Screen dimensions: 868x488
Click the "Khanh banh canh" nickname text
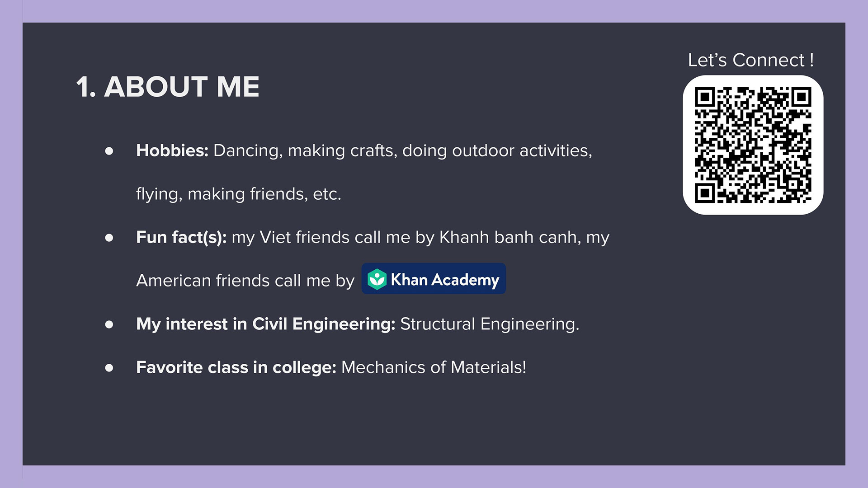(509, 237)
